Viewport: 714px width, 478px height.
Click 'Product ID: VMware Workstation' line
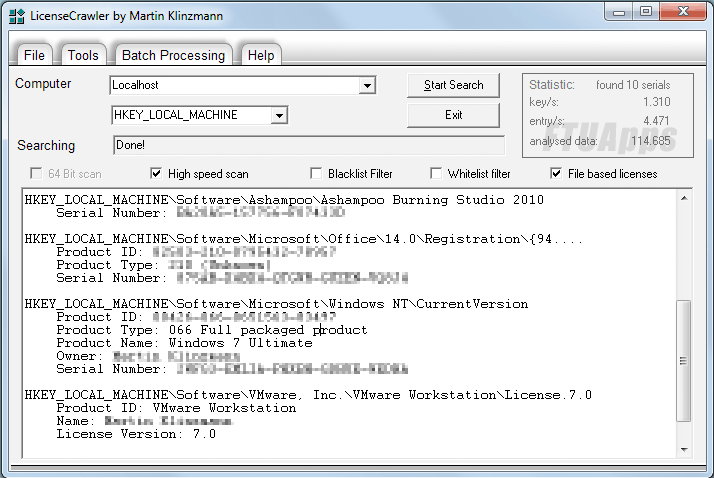176,408
